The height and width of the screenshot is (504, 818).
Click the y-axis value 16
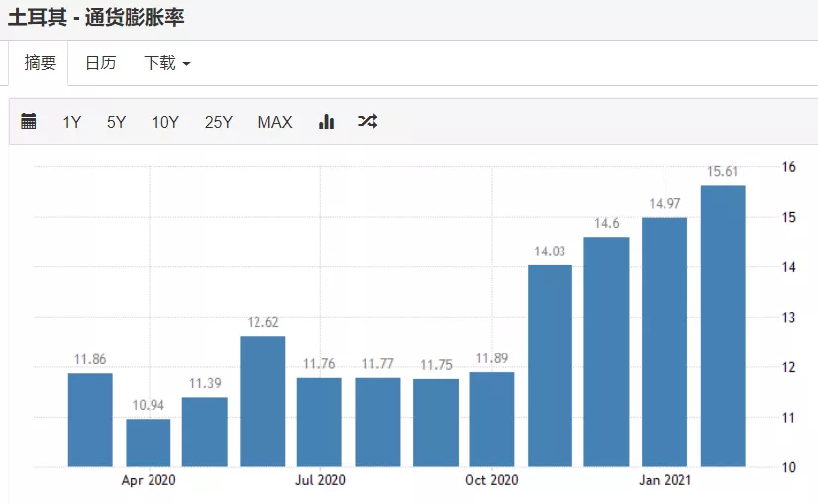click(x=788, y=167)
